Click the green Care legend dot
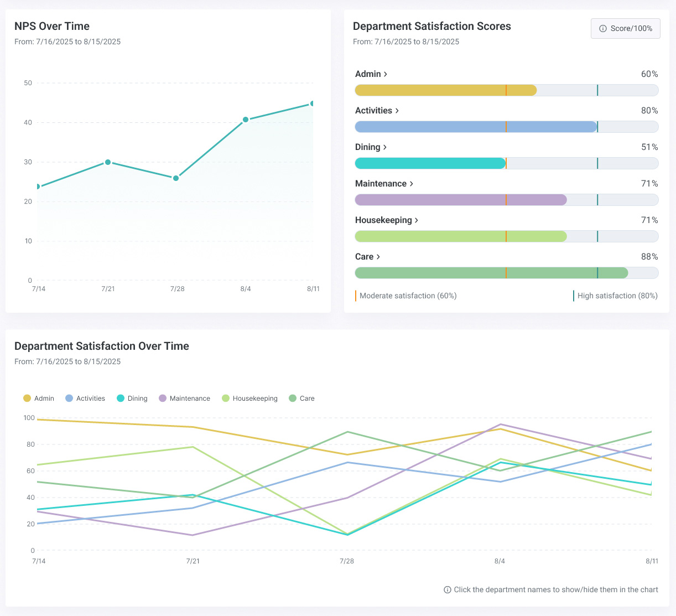676x616 pixels. (x=293, y=398)
